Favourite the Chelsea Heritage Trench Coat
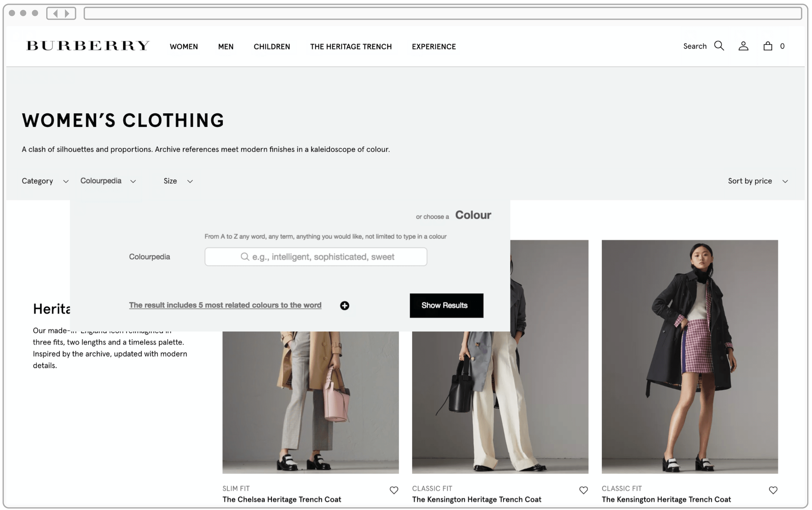Viewport: 812px width, 510px height. click(x=394, y=490)
